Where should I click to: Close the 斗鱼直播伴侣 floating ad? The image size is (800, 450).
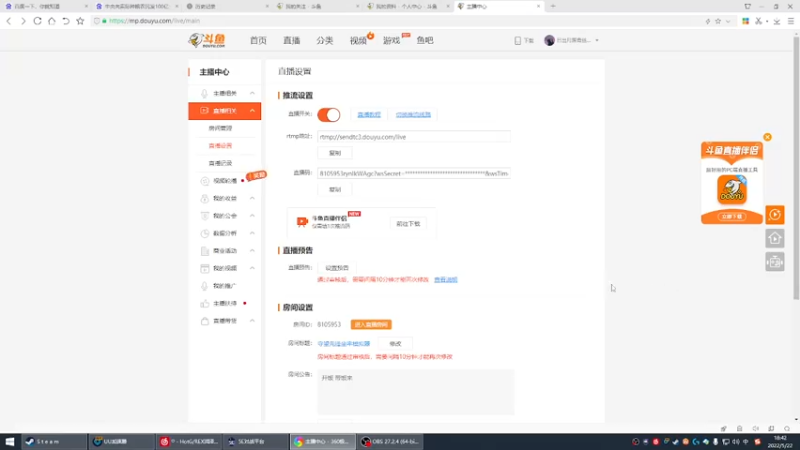(767, 137)
